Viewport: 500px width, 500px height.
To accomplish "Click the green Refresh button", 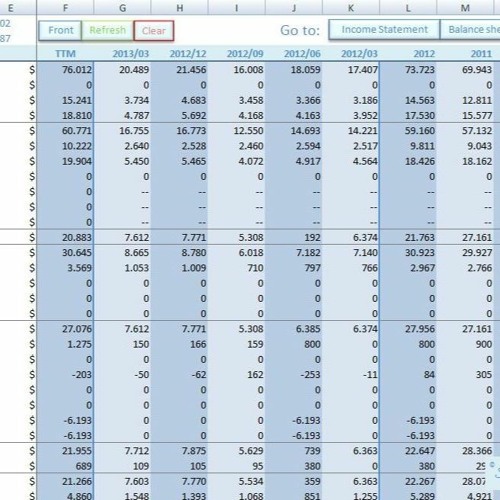I will point(107,30).
